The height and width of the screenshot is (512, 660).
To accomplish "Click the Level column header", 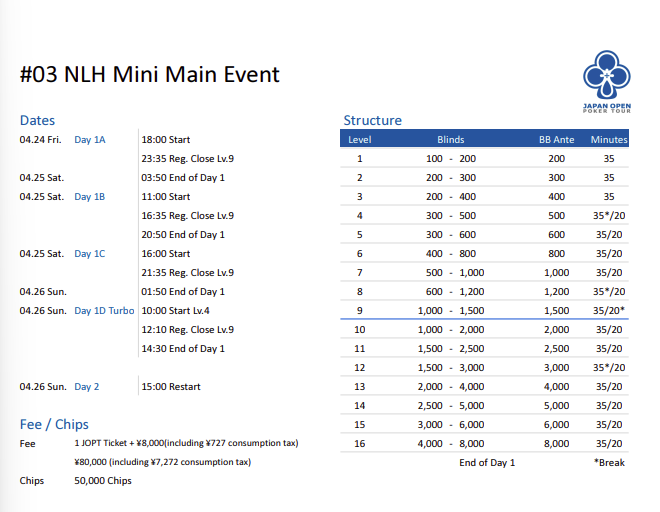I will [359, 140].
